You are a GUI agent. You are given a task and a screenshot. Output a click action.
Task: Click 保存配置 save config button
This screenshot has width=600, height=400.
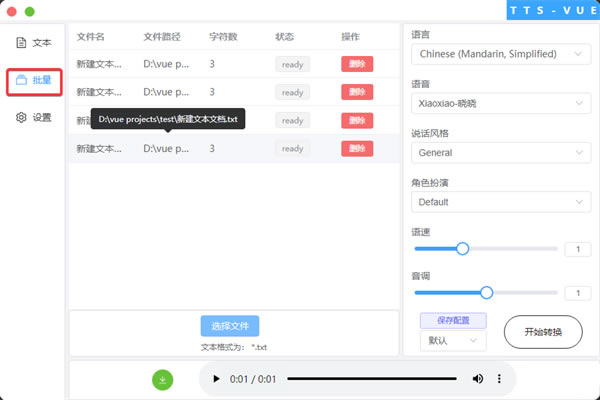(453, 320)
